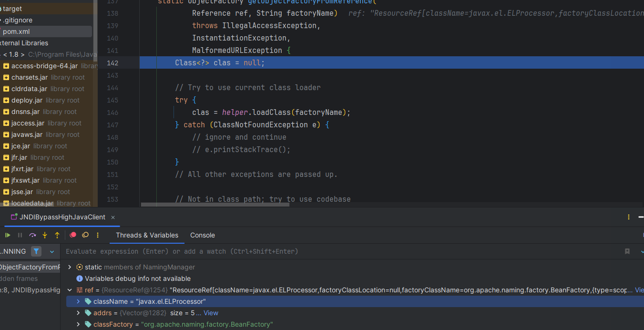Expand static members of NamingManager
The height and width of the screenshot is (330, 644).
click(x=70, y=267)
